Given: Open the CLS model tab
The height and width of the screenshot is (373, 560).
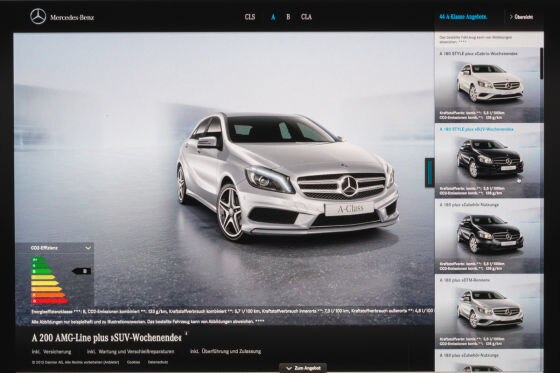Looking at the screenshot, I should pyautogui.click(x=250, y=17).
